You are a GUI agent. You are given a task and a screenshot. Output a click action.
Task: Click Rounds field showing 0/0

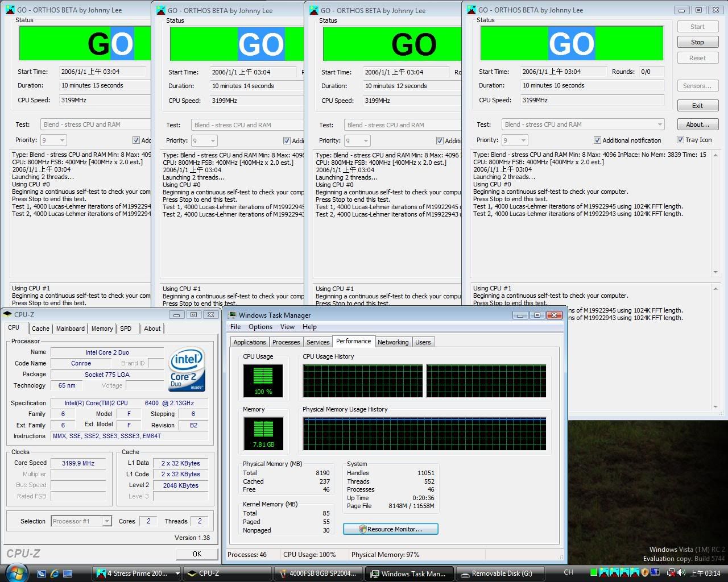tap(651, 72)
